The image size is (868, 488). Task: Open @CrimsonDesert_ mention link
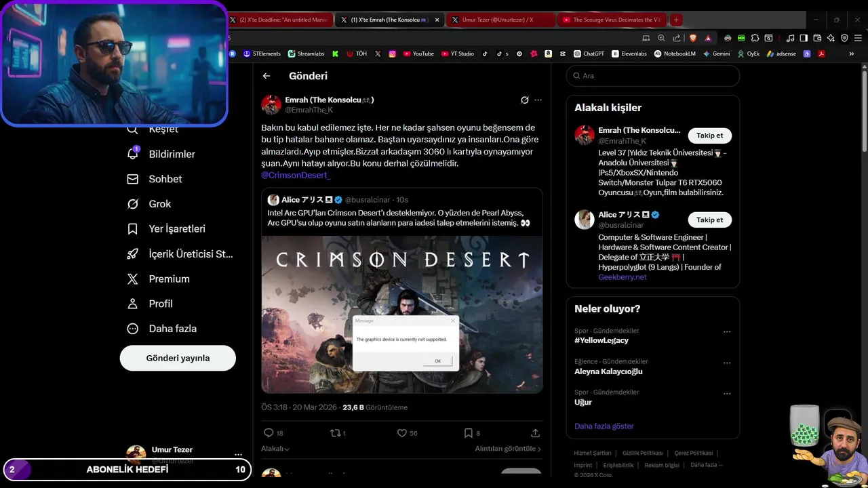click(296, 175)
